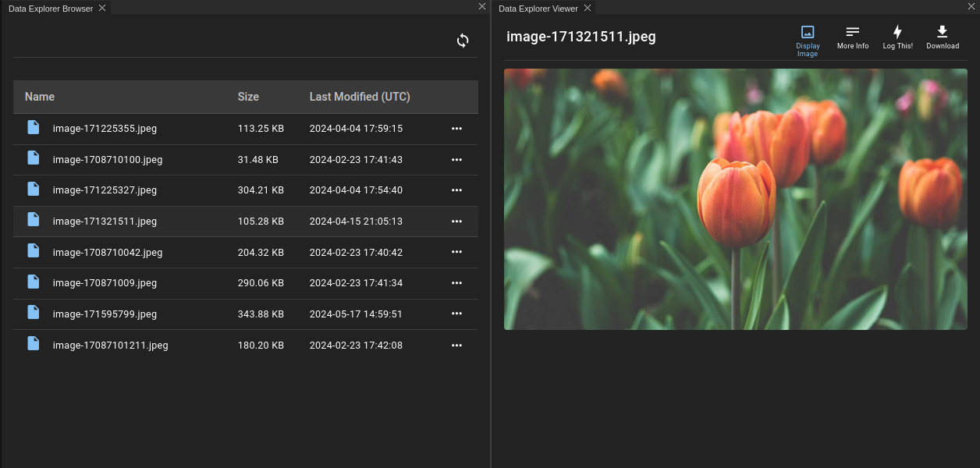980x468 pixels.
Task: Click file icon for image-171595799.jpeg
Action: (33, 313)
